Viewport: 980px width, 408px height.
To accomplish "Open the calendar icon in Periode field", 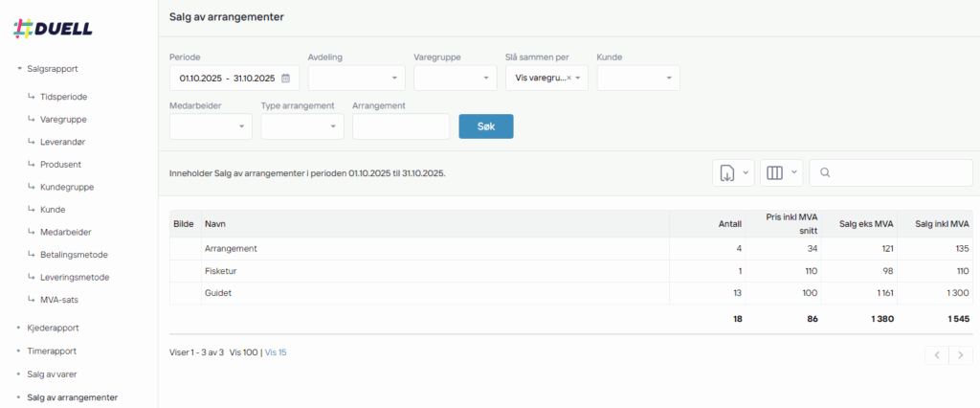I will 285,79.
